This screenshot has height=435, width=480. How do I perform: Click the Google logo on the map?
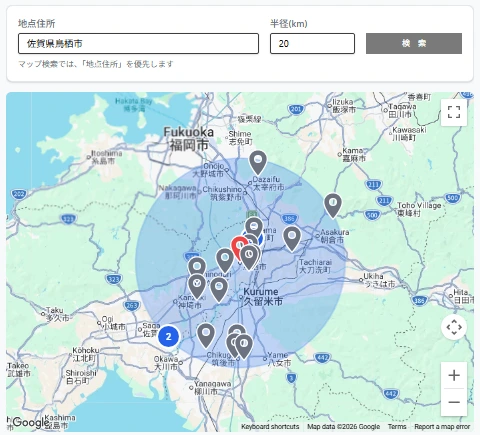coord(30,422)
